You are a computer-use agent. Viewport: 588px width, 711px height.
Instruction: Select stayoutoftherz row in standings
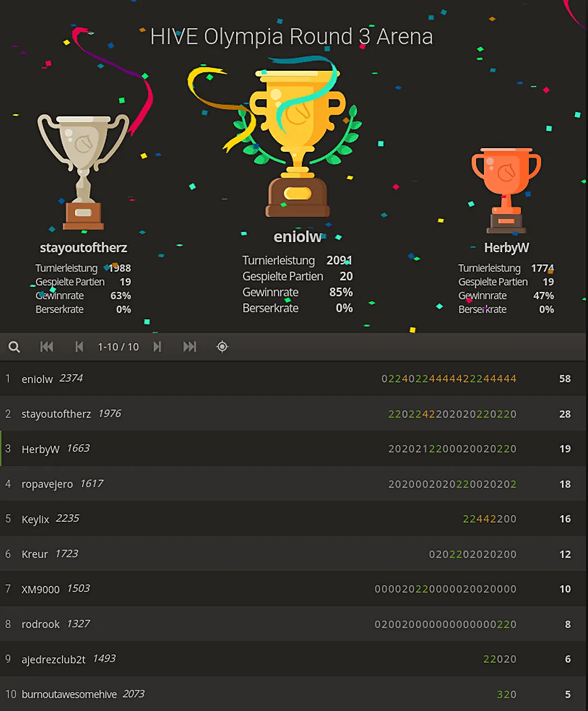coord(294,414)
